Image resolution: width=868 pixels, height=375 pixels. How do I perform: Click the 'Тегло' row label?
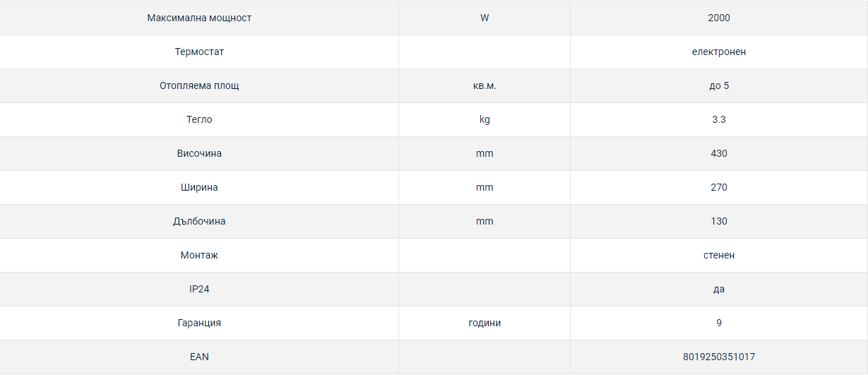click(x=199, y=119)
